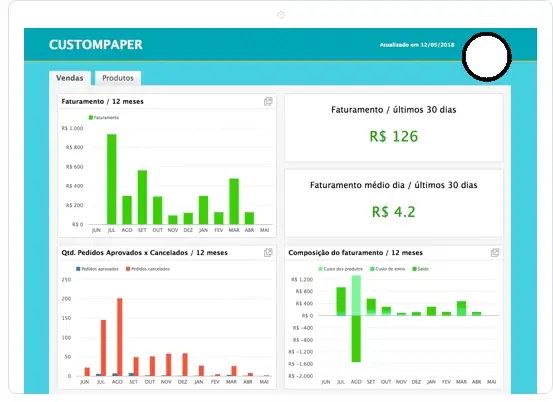
Task: Expand the Qtd. Pedidos Aprovados x Cancelados chart
Action: pyautogui.click(x=268, y=252)
